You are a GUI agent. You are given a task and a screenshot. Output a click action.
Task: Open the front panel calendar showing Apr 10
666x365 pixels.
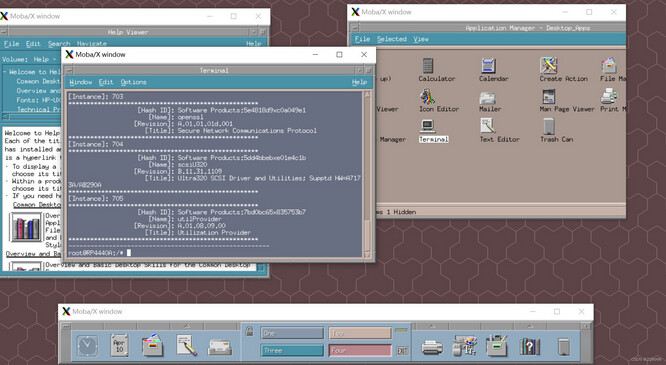(119, 345)
